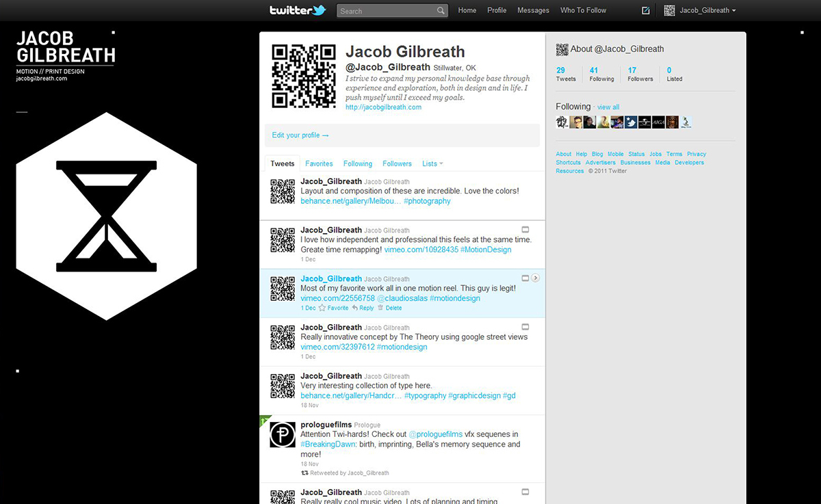Switch to the Favorites tab
The width and height of the screenshot is (821, 504).
click(319, 163)
